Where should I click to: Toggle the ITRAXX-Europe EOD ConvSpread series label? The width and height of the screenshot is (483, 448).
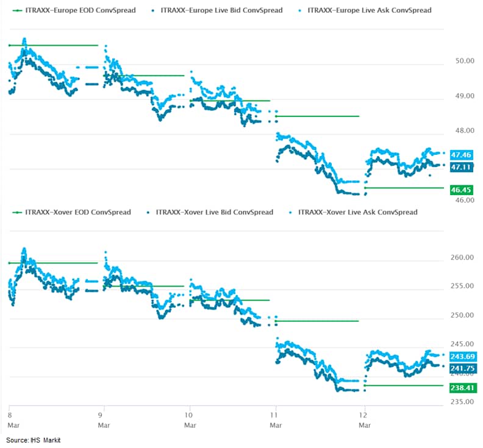click(80, 10)
